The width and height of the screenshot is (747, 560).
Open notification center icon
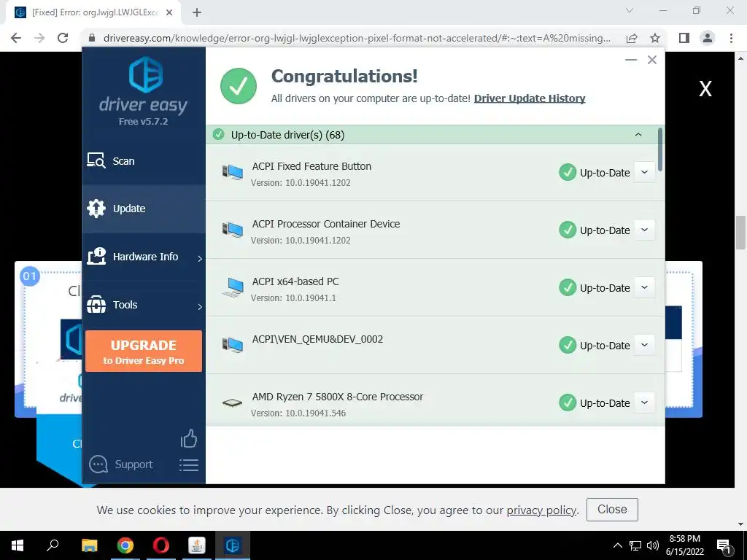point(724,545)
